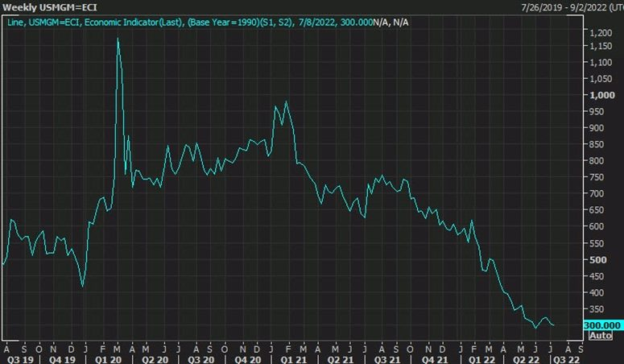The width and height of the screenshot is (624, 364).
Task: Select Q3 22 quarter label
Action: tap(566, 360)
